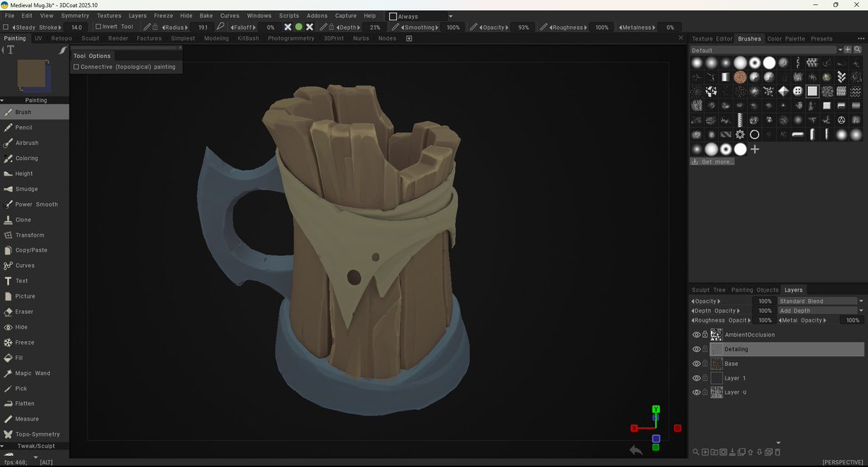Switch to the Airbrush tool

(x=27, y=143)
